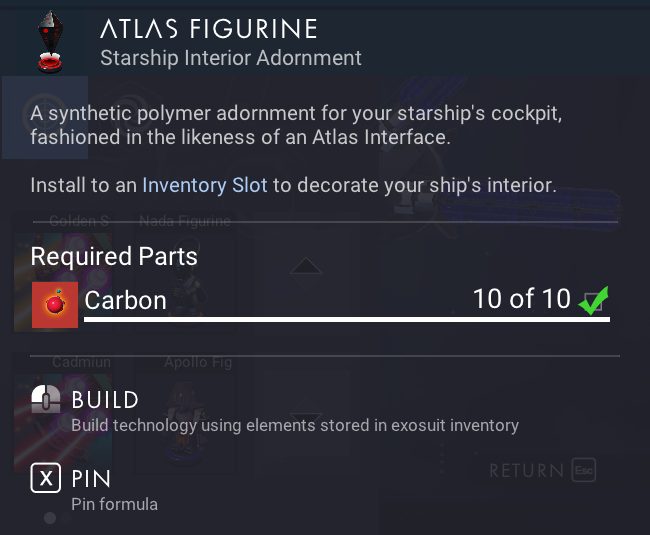The width and height of the screenshot is (650, 535).
Task: Click the Atlas Figurine title text
Action: coord(208,29)
